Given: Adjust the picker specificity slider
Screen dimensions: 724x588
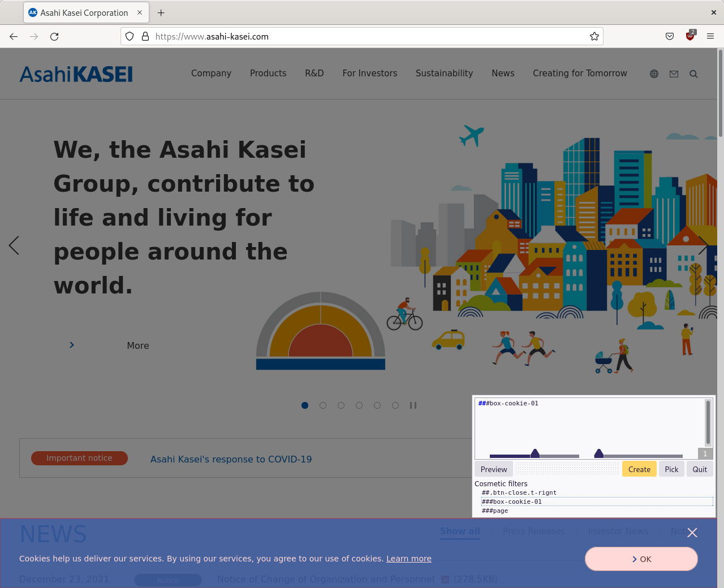Looking at the screenshot, I should (x=535, y=453).
